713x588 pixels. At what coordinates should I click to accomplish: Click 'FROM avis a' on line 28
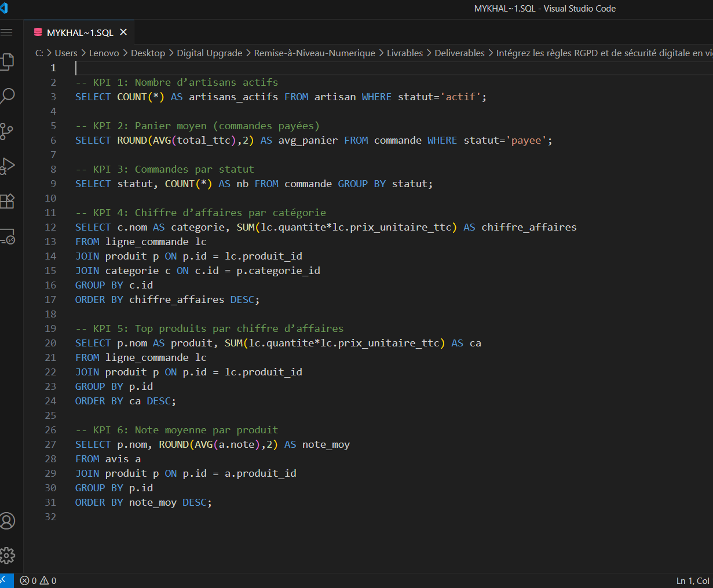[x=108, y=459]
